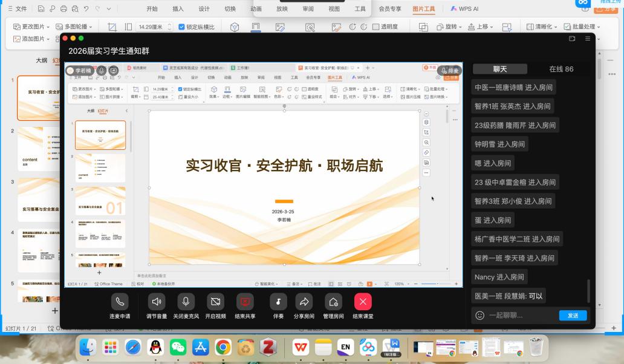Stop screen sharing with 结束共享
Image resolution: width=624 pixels, height=364 pixels.
click(245, 302)
